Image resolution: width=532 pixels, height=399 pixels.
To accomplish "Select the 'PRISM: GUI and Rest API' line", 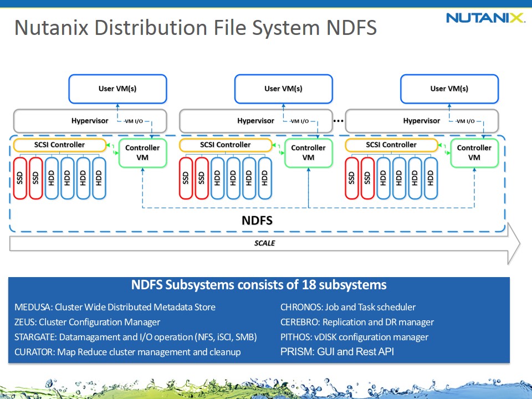I will pos(337,351).
